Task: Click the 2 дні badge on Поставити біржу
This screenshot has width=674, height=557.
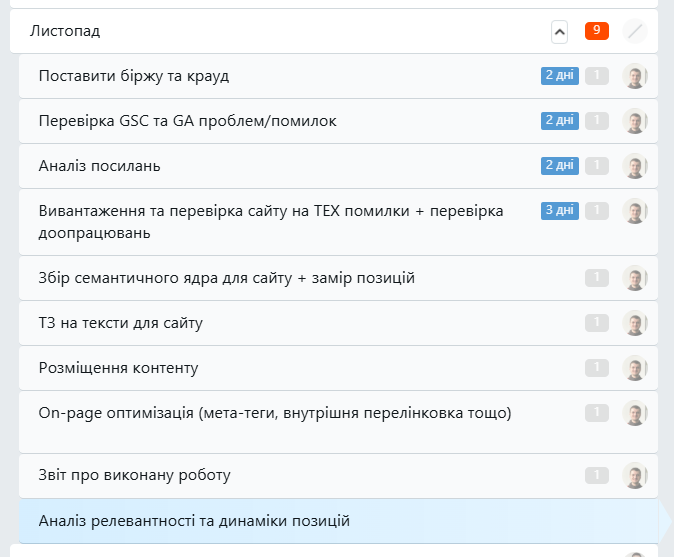Action: [x=560, y=76]
